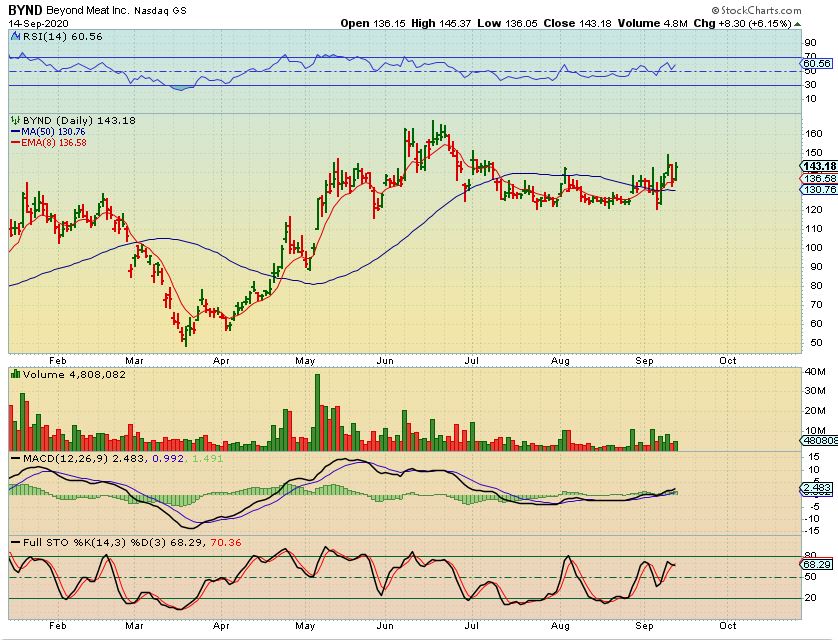Viewport: 838px width, 640px height.
Task: Click the 'Mar' label under the price panel
Action: 134,361
